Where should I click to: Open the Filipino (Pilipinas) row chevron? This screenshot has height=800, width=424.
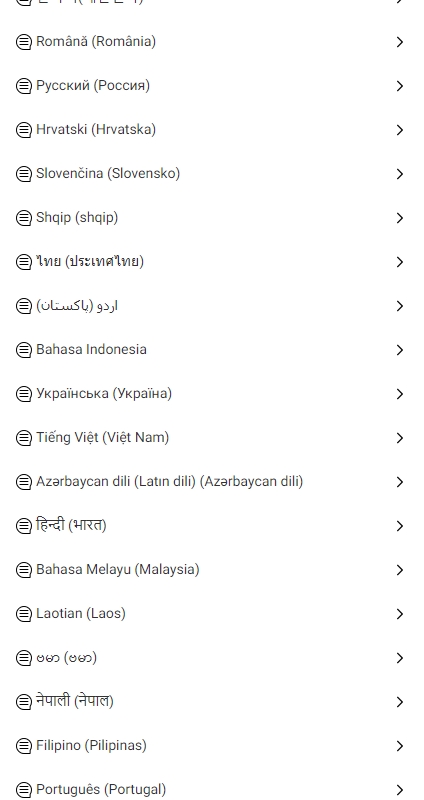pos(400,746)
